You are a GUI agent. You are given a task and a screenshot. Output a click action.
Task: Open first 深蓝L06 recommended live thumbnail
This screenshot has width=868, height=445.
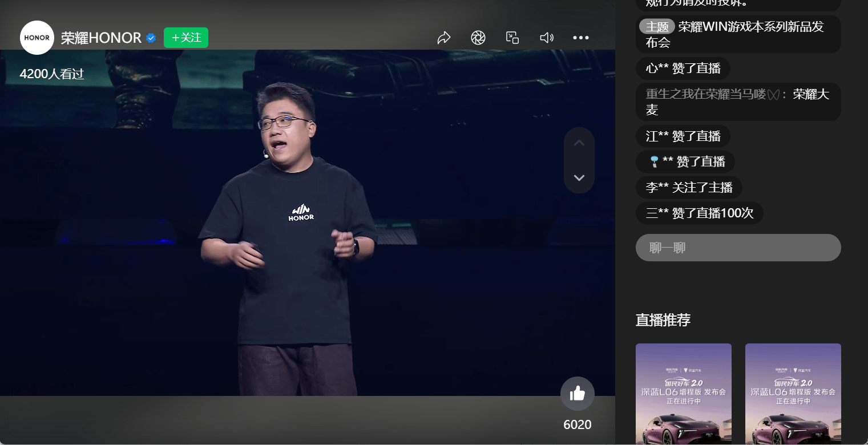[x=683, y=394]
